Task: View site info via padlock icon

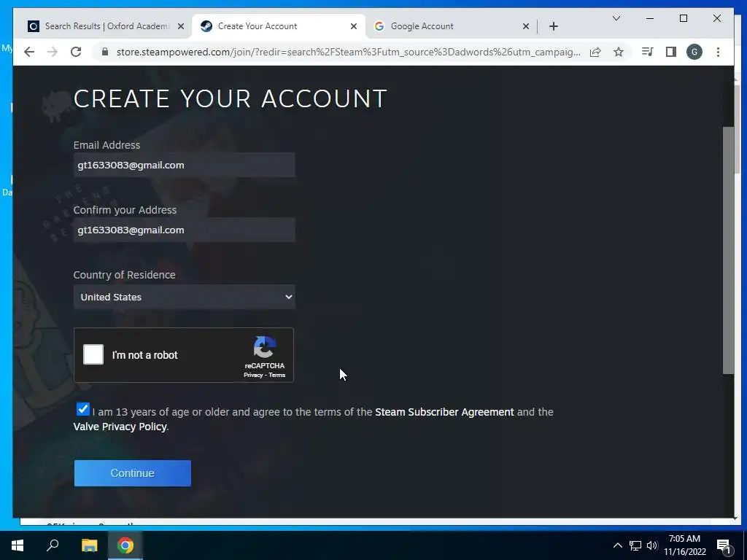Action: click(105, 52)
